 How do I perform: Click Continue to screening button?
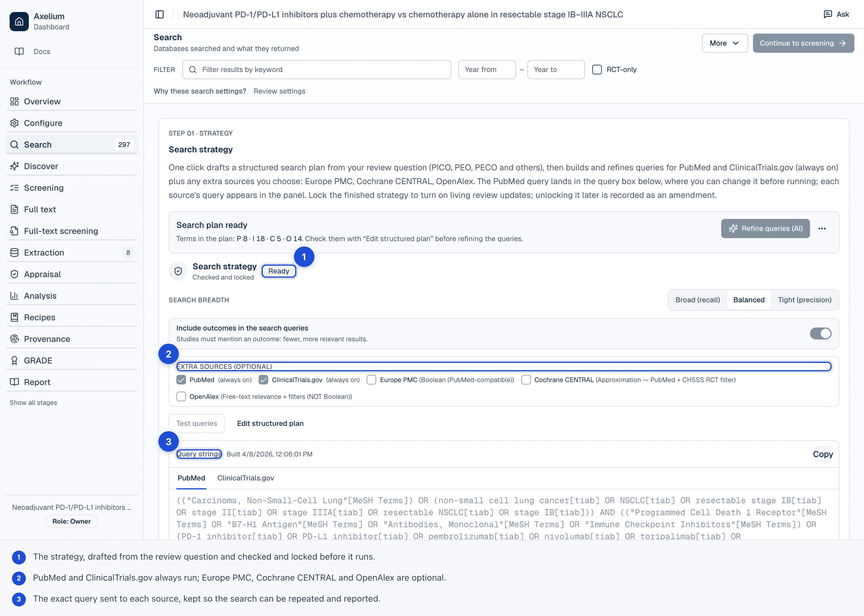coord(803,43)
